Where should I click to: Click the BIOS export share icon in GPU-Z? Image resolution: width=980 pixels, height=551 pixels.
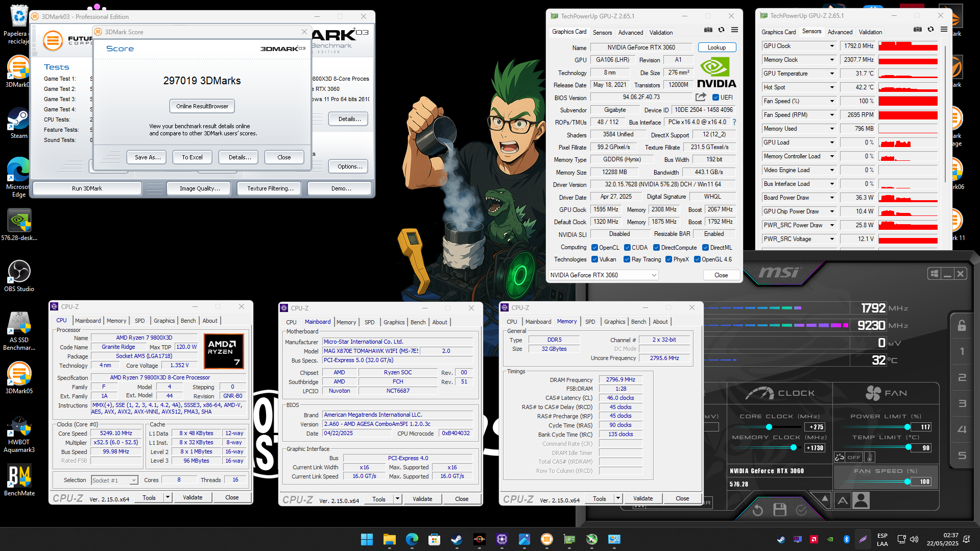pyautogui.click(x=701, y=97)
